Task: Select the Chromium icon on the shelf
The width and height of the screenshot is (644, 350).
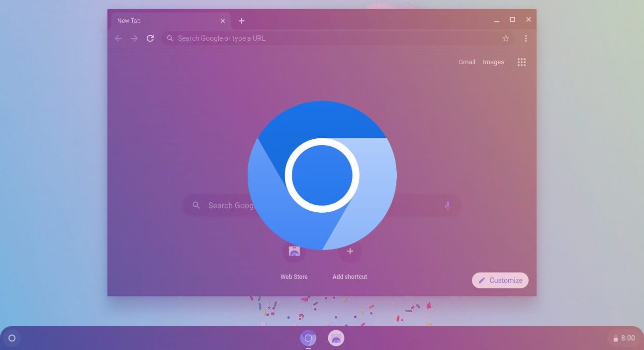Action: 308,338
